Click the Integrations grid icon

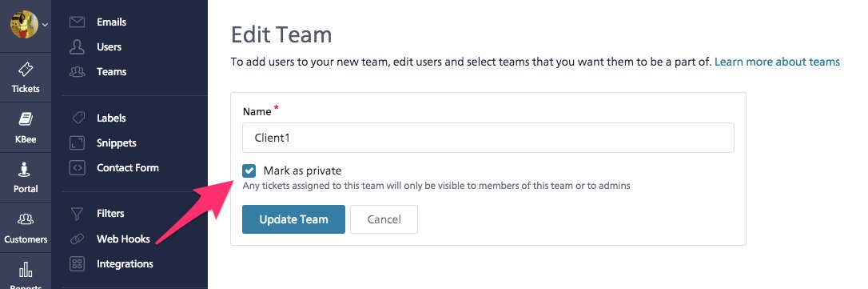tap(77, 264)
